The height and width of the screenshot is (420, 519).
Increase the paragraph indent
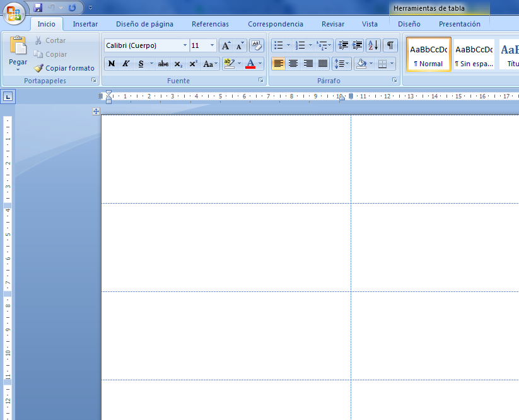click(358, 45)
